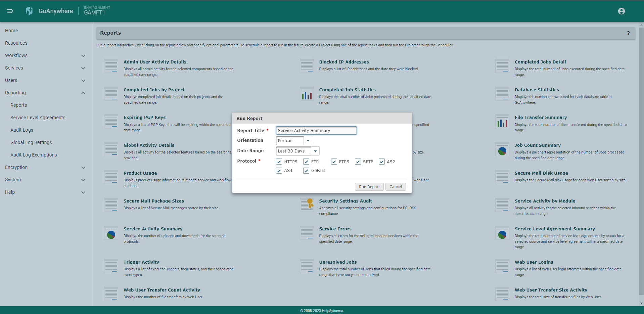Click the Completed Jobs by Project report icon
644x314 pixels.
coord(111,94)
